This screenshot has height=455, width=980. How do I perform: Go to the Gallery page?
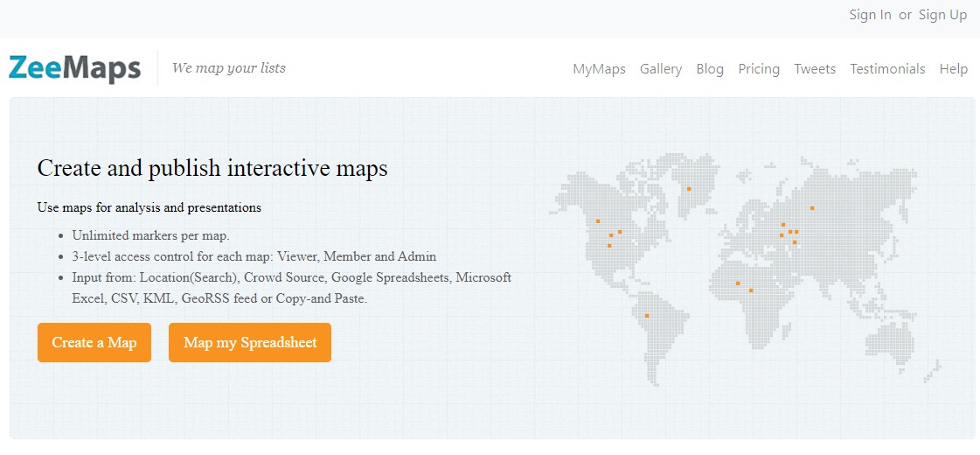[661, 69]
